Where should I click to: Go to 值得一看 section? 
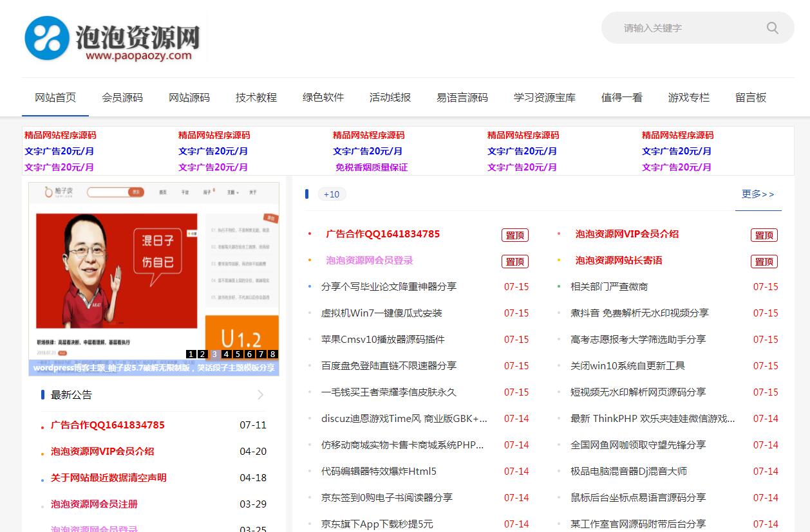tap(622, 98)
